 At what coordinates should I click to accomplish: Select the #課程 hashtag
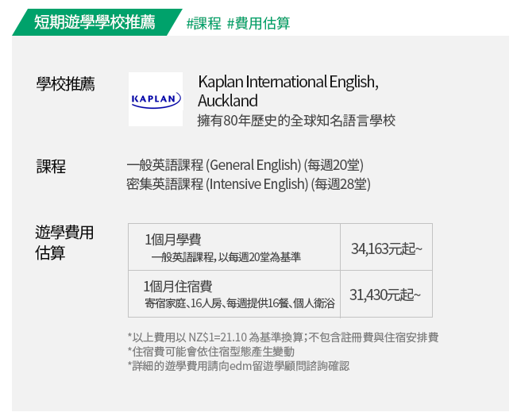pos(203,23)
